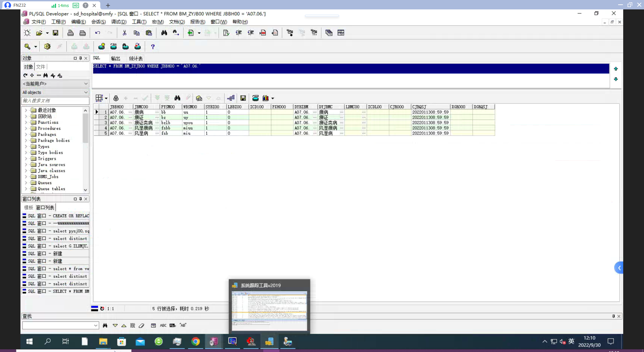644x352 pixels.
Task: Click the help question mark icon
Action: pyautogui.click(x=153, y=47)
